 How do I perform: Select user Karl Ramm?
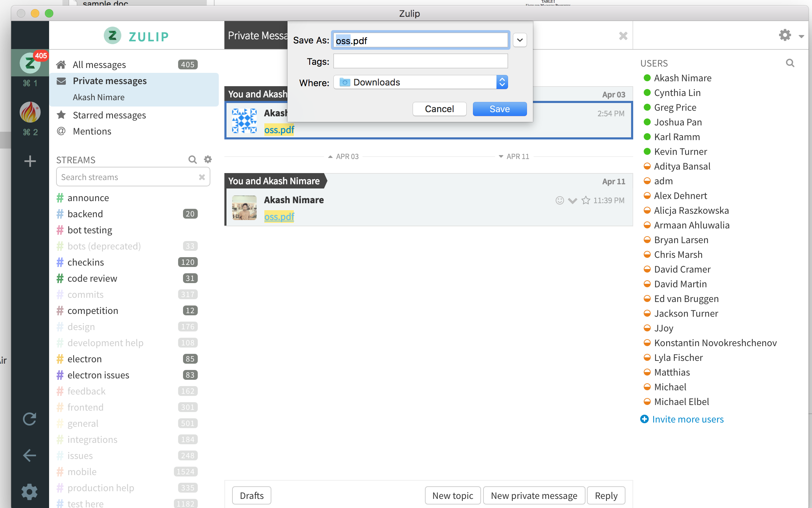point(677,137)
